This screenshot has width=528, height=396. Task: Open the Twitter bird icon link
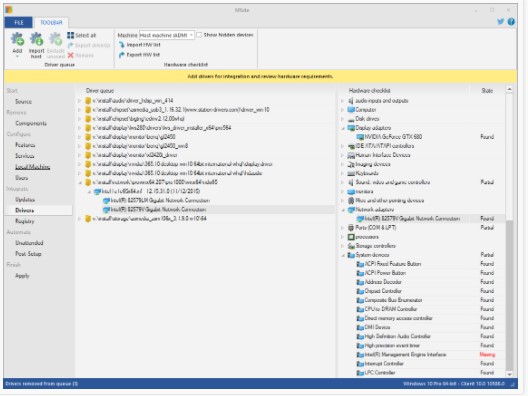[x=500, y=22]
